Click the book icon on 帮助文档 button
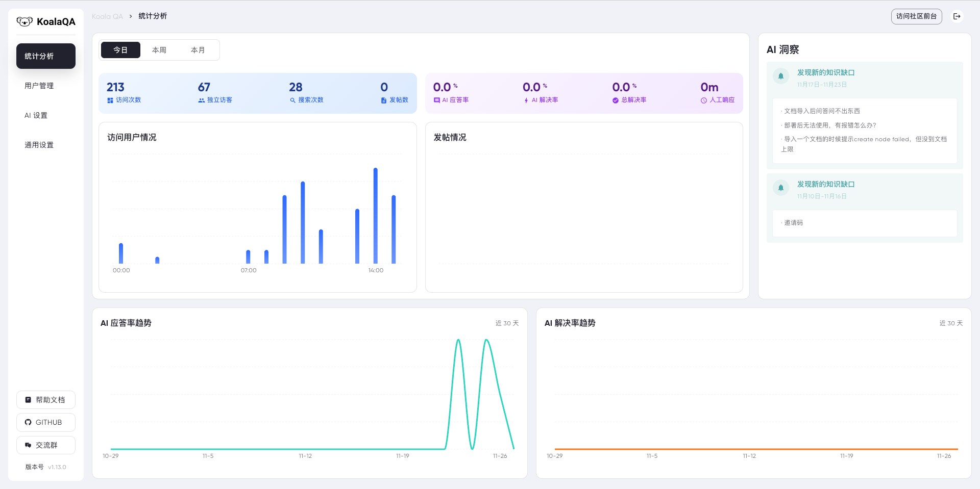Viewport: 980px width, 489px height. tap(28, 400)
